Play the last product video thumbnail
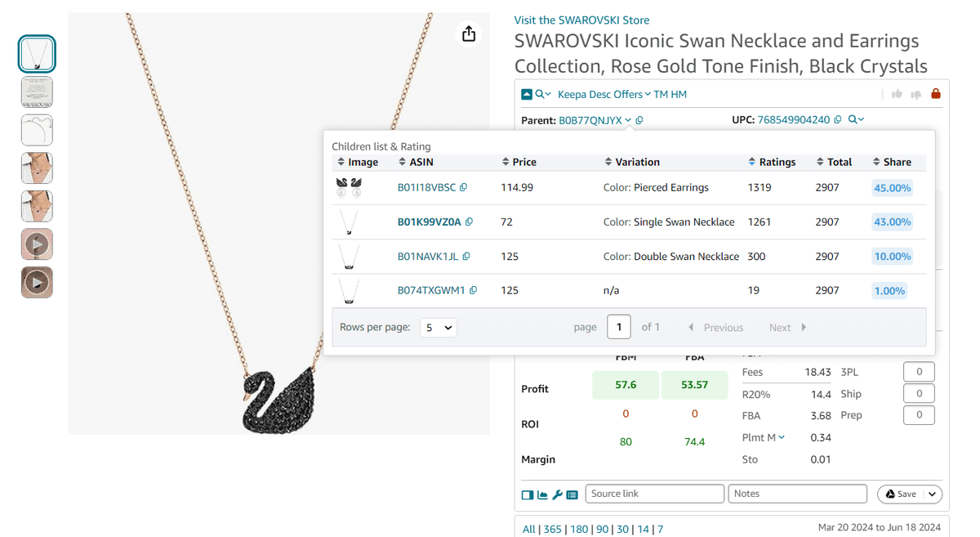 (37, 283)
